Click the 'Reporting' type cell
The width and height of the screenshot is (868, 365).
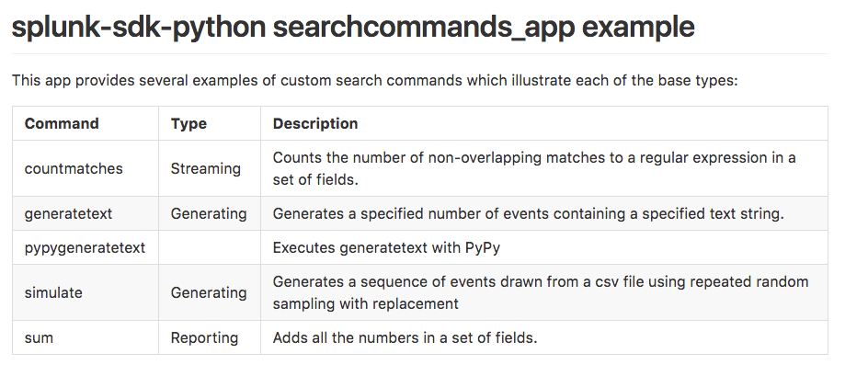point(204,337)
